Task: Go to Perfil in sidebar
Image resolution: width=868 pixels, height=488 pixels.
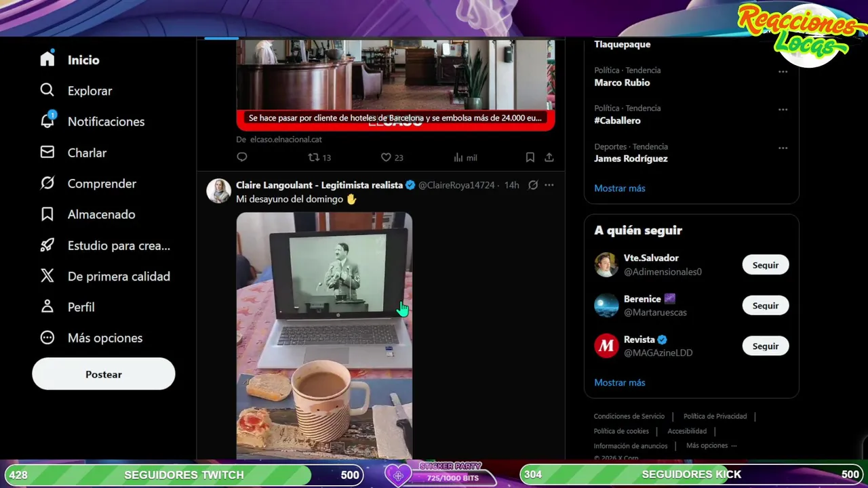Action: point(81,307)
